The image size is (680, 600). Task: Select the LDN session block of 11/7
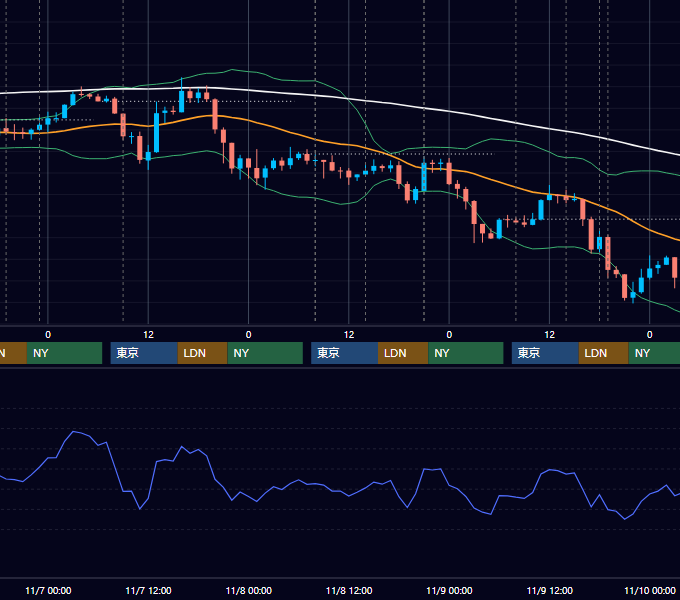(x=203, y=353)
